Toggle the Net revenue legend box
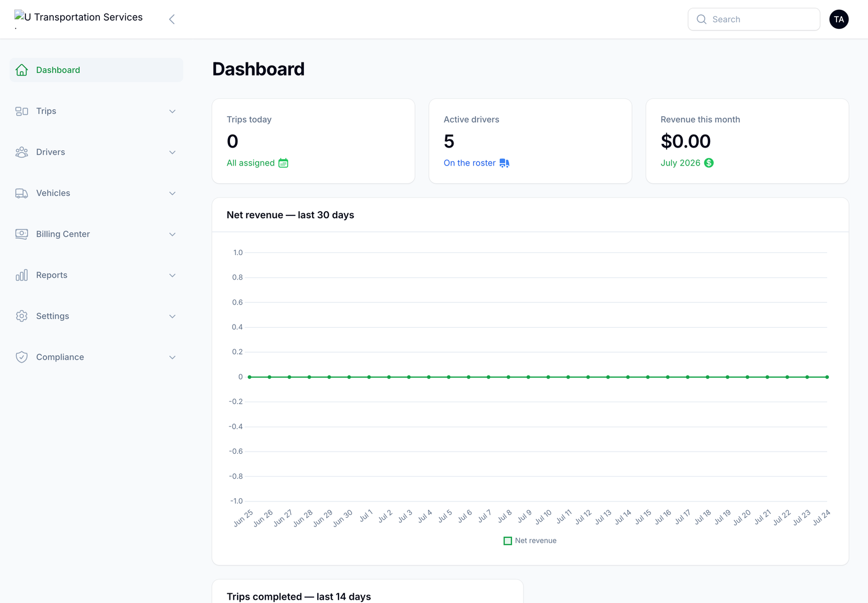Screen dimensions: 868x603 (508, 541)
